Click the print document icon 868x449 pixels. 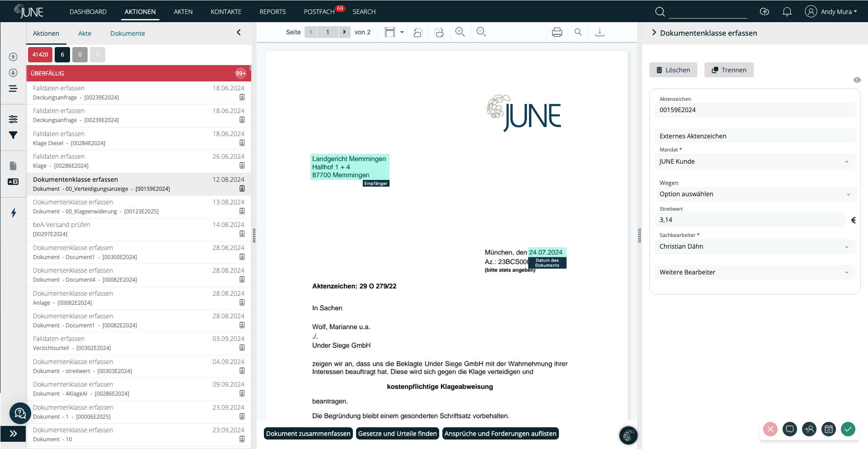pos(557,32)
